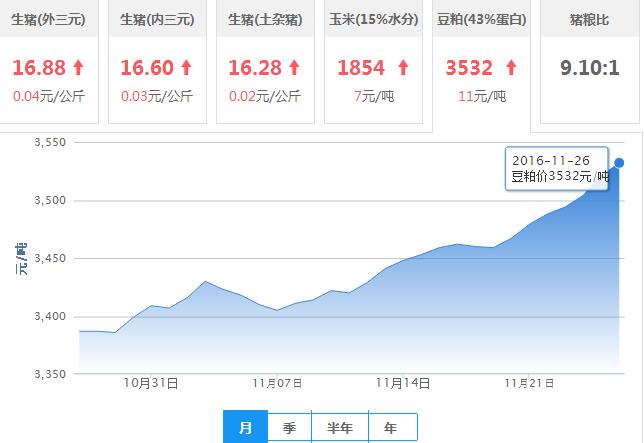Image resolution: width=644 pixels, height=443 pixels.
Task: Switch chart range to 季
Action: [x=290, y=428]
